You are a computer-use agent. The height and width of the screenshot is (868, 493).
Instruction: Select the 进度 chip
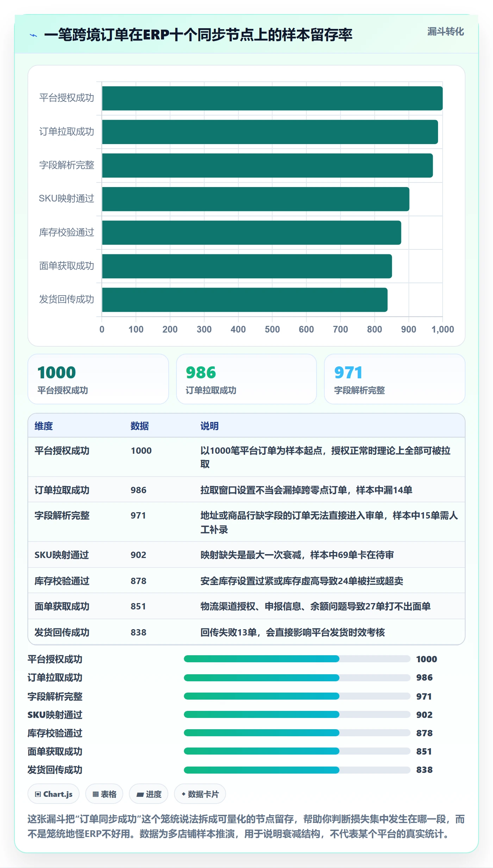[149, 794]
